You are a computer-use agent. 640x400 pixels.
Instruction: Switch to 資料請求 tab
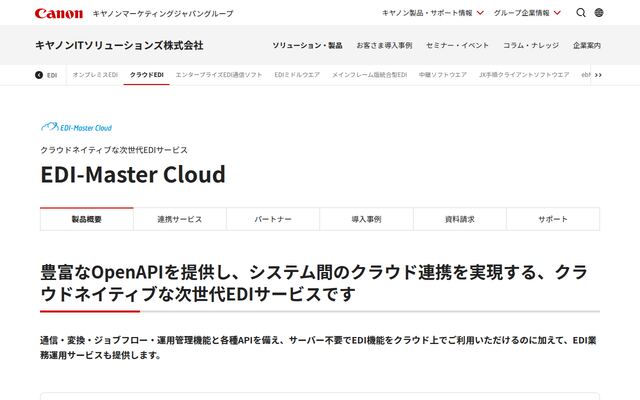tap(460, 219)
